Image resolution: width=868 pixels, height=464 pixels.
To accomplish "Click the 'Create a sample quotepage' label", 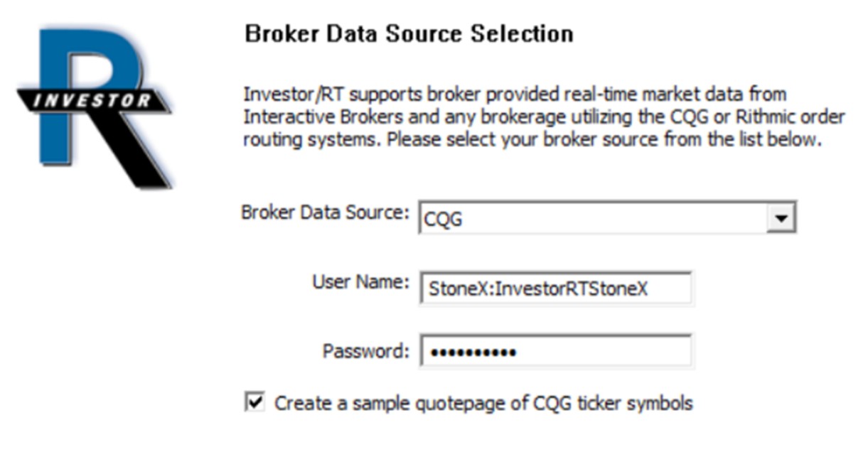I will click(483, 404).
